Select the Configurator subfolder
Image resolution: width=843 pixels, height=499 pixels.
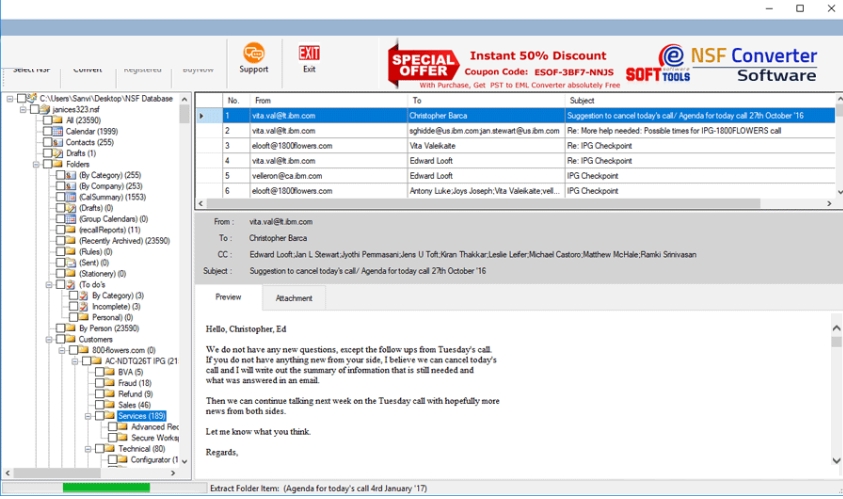pos(154,460)
